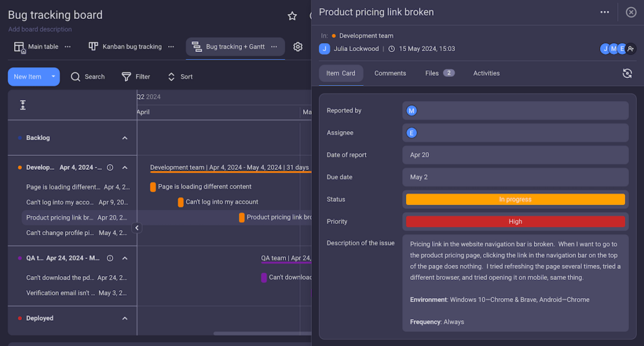This screenshot has width=644, height=346.
Task: Collapse the Gantt side panel arrow
Action: point(136,228)
